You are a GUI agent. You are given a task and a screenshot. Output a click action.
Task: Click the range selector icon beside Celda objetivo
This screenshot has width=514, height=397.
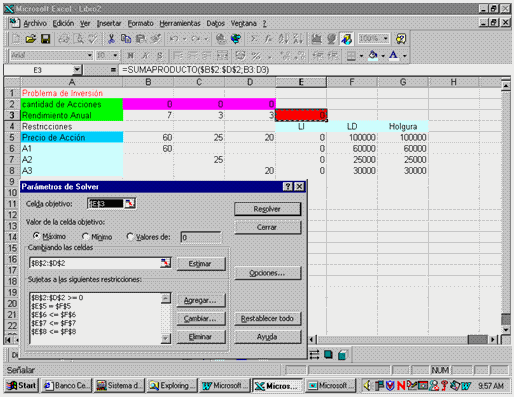click(x=129, y=203)
